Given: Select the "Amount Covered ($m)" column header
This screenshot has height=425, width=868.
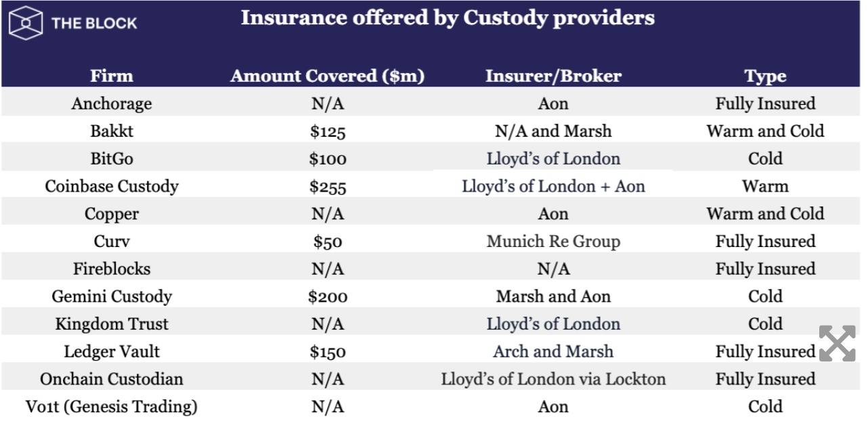Looking at the screenshot, I should click(x=327, y=76).
